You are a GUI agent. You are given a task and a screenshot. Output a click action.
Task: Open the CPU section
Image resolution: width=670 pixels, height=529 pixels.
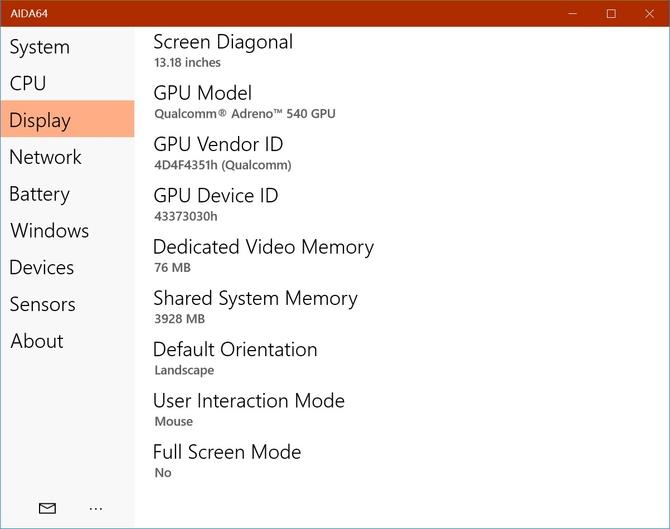click(x=28, y=84)
